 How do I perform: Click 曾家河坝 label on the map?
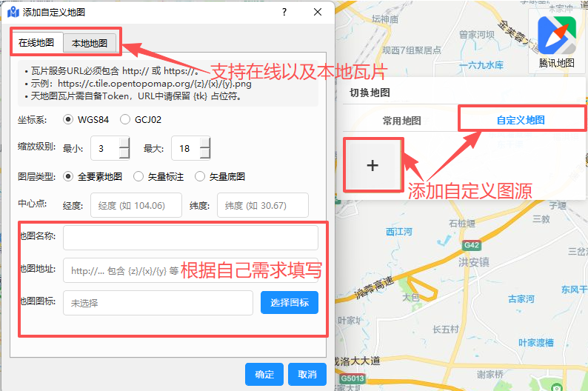477,35
